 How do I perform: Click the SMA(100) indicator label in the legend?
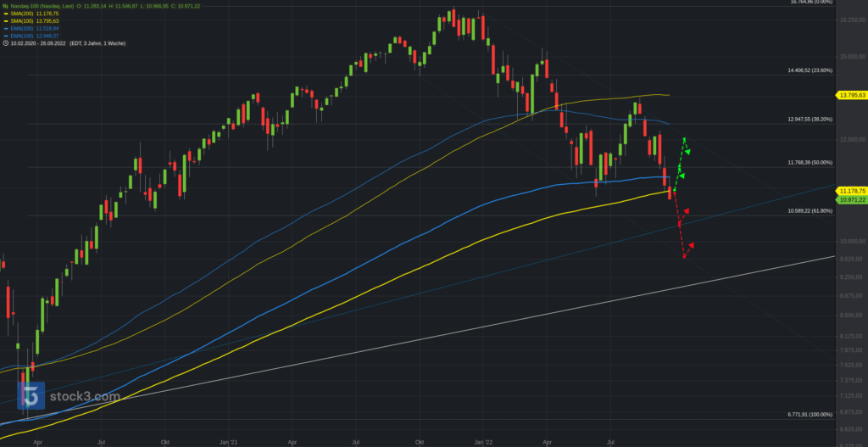(x=22, y=21)
